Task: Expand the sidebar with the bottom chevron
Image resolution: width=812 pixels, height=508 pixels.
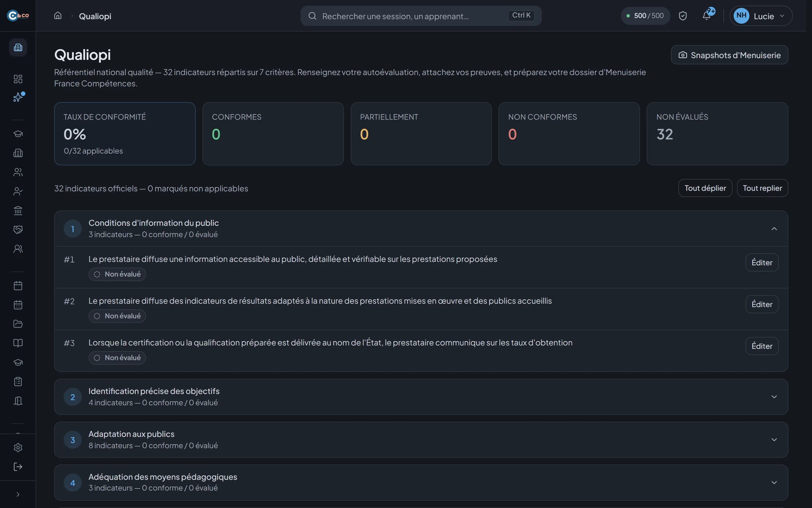Action: [18, 494]
